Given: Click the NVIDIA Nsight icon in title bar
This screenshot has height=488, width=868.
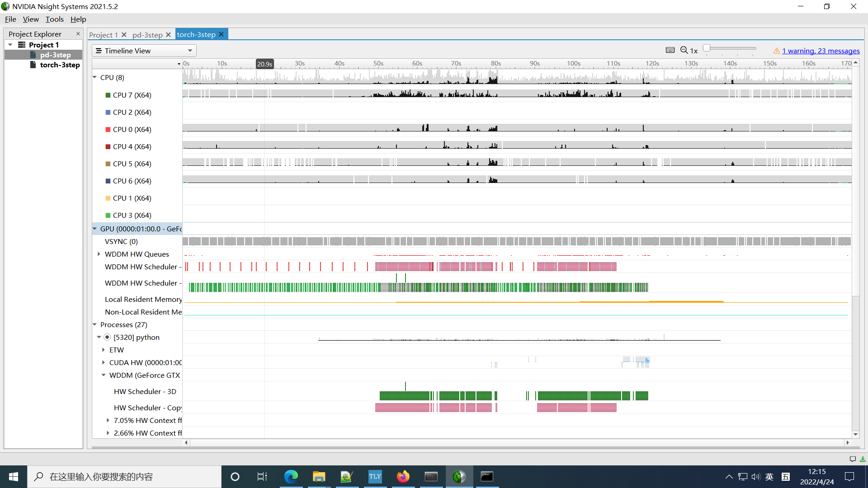Looking at the screenshot, I should [5, 6].
